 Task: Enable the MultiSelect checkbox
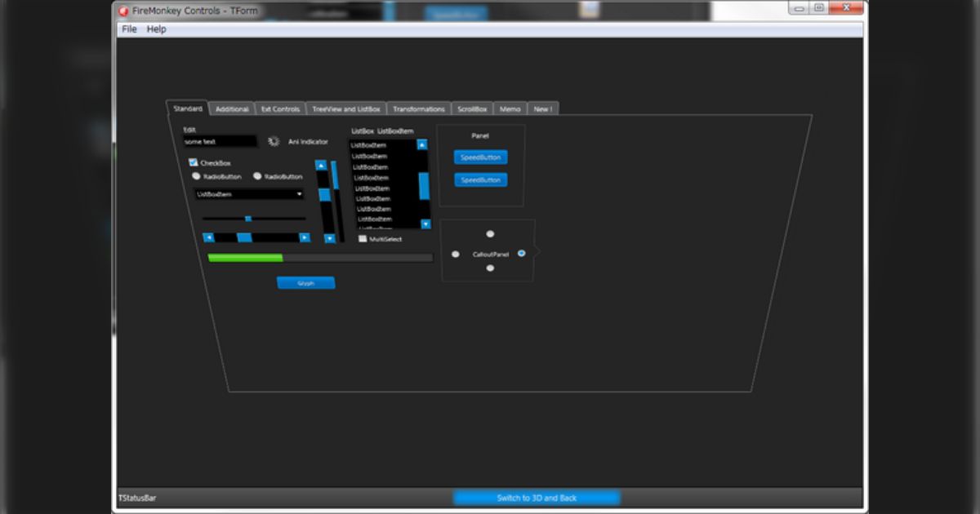(363, 239)
